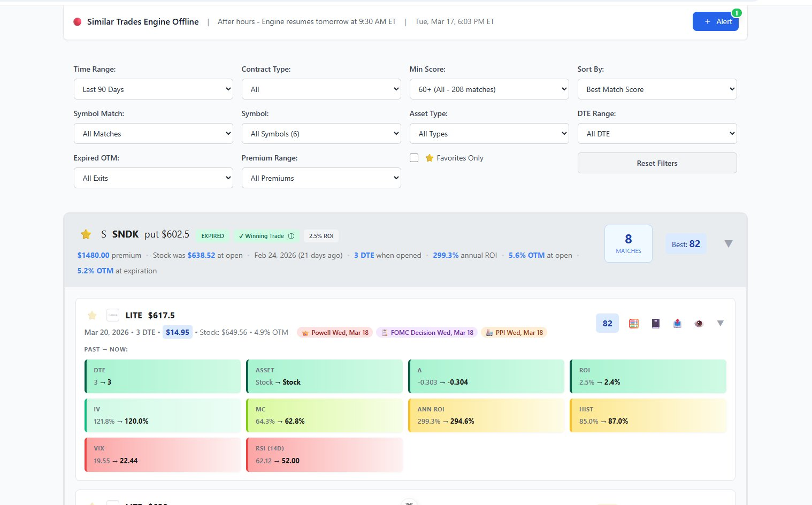This screenshot has width=812, height=505.
Task: Click the $14.95 price badge
Action: point(178,332)
